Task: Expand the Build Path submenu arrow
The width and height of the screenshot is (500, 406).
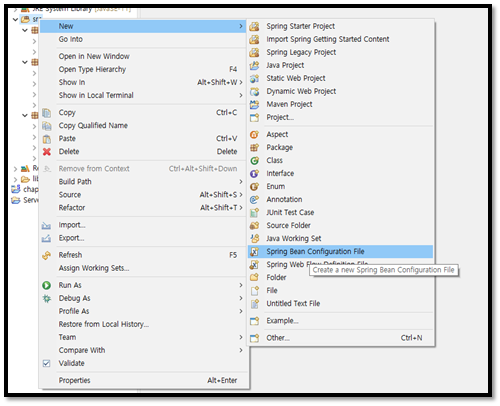Action: pos(241,182)
